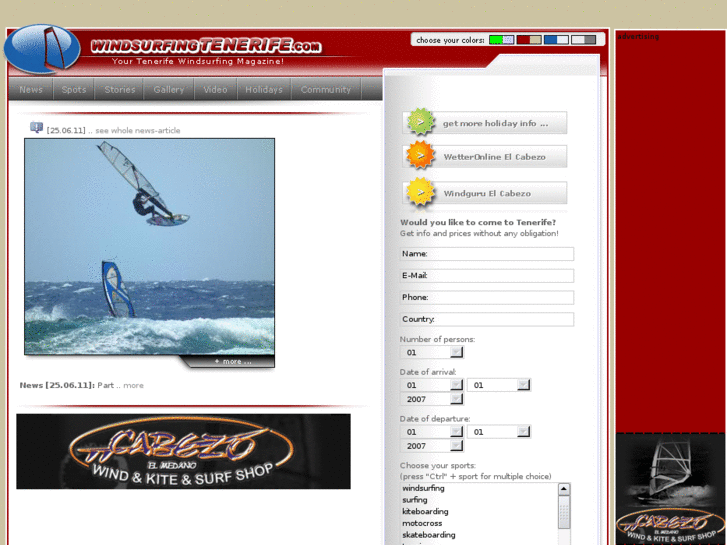Image resolution: width=727 pixels, height=545 pixels.
Task: Open the Community navigation item
Action: coord(326,90)
